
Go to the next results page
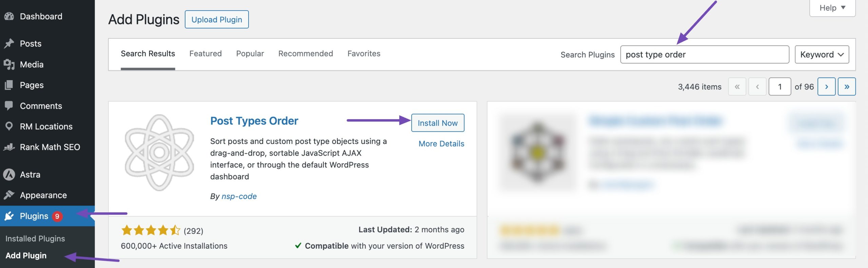pos(826,87)
